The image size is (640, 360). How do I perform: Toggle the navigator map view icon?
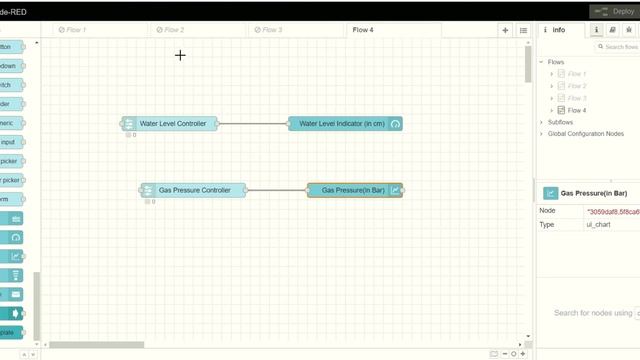point(494,354)
